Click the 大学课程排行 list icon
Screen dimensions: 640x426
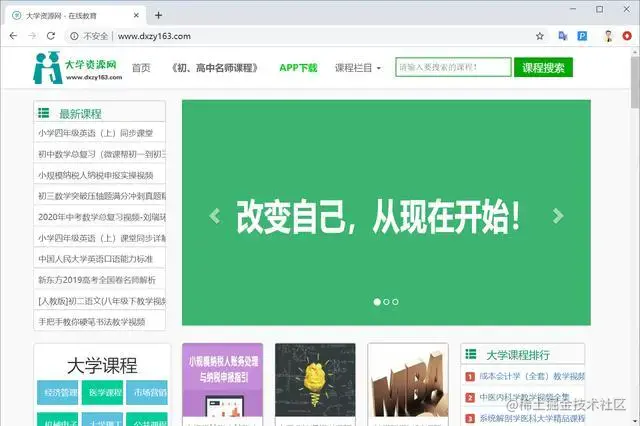coord(471,354)
